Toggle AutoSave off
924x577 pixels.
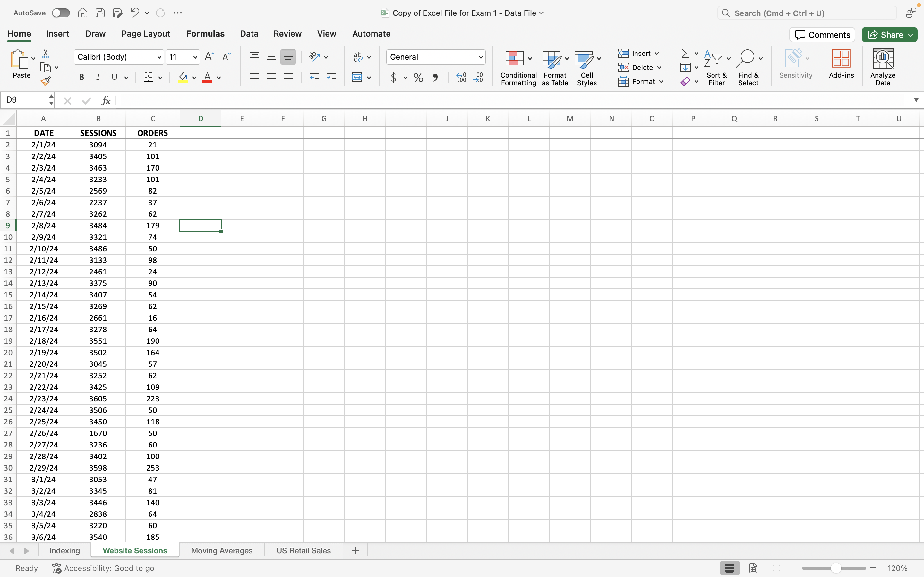pos(60,13)
